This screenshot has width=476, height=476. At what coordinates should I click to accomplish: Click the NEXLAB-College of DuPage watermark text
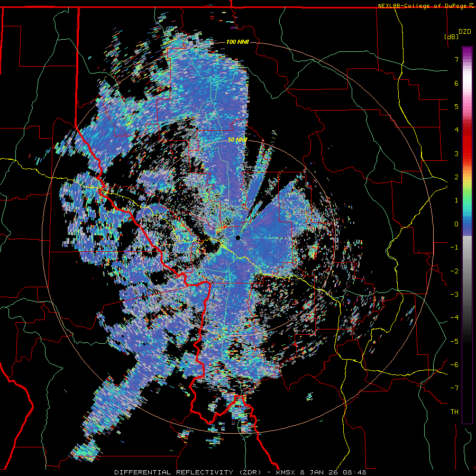coord(424,6)
